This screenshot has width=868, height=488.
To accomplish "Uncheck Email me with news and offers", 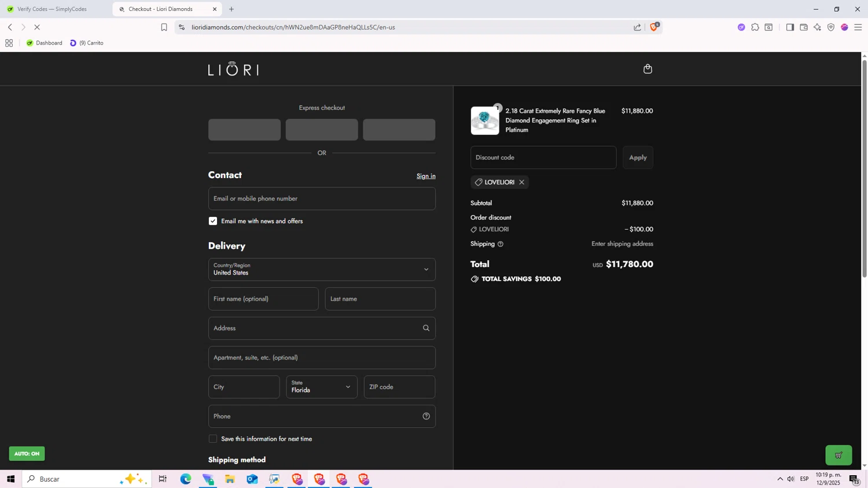I will click(x=213, y=221).
